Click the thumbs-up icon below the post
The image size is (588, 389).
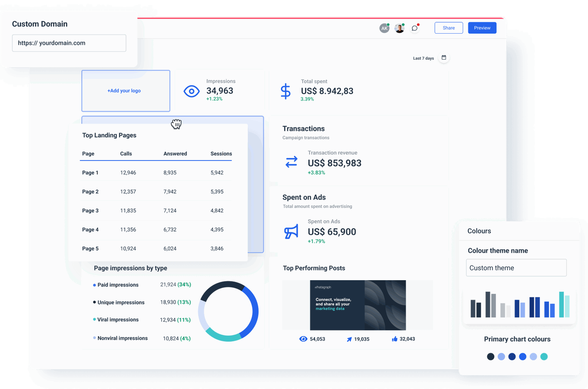pos(394,339)
